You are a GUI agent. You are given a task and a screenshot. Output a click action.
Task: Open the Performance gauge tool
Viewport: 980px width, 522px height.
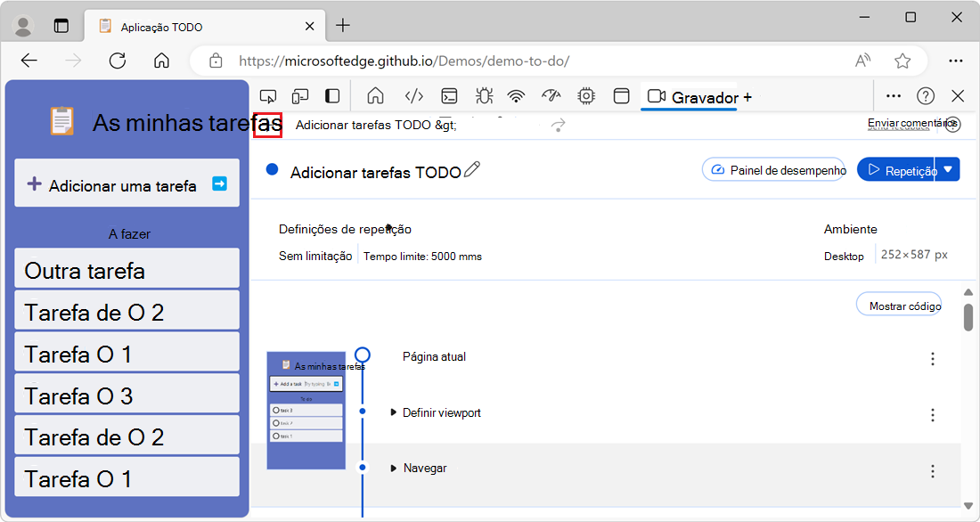click(551, 95)
